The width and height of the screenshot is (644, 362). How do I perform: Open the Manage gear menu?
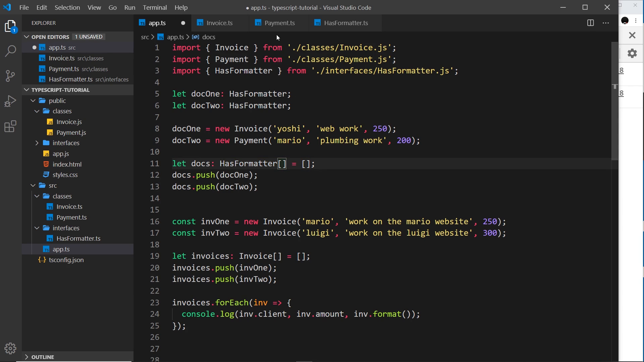pos(11,349)
